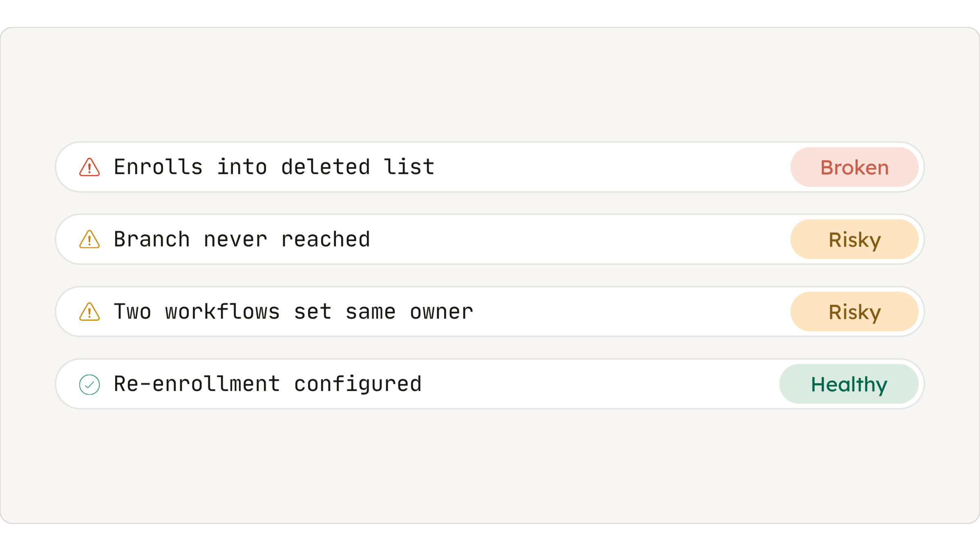Screen dimensions: 980x551
Task: Click the red warning triangle icon
Action: pyautogui.click(x=89, y=167)
